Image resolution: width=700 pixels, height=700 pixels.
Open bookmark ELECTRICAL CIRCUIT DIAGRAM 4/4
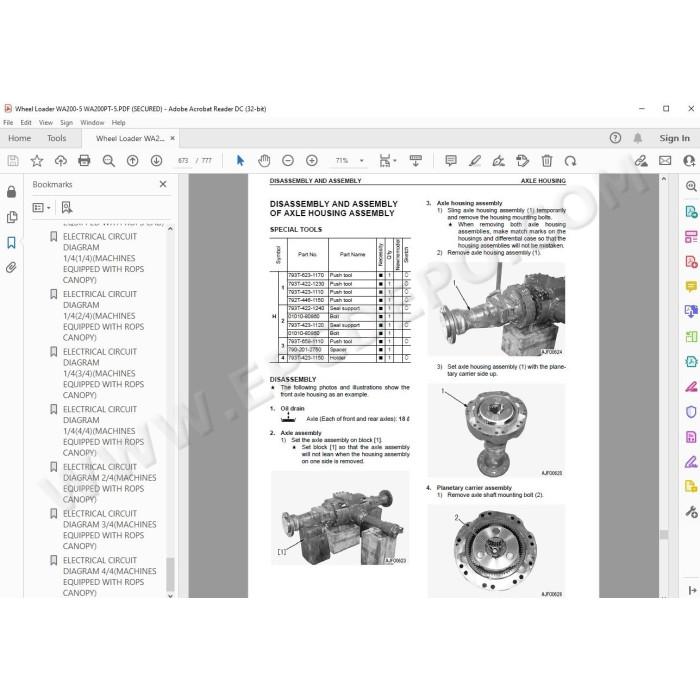(109, 576)
